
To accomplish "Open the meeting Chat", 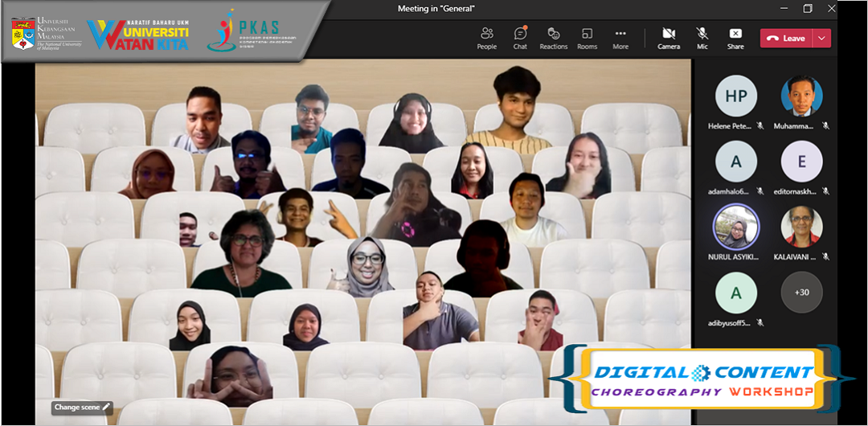I will point(520,38).
